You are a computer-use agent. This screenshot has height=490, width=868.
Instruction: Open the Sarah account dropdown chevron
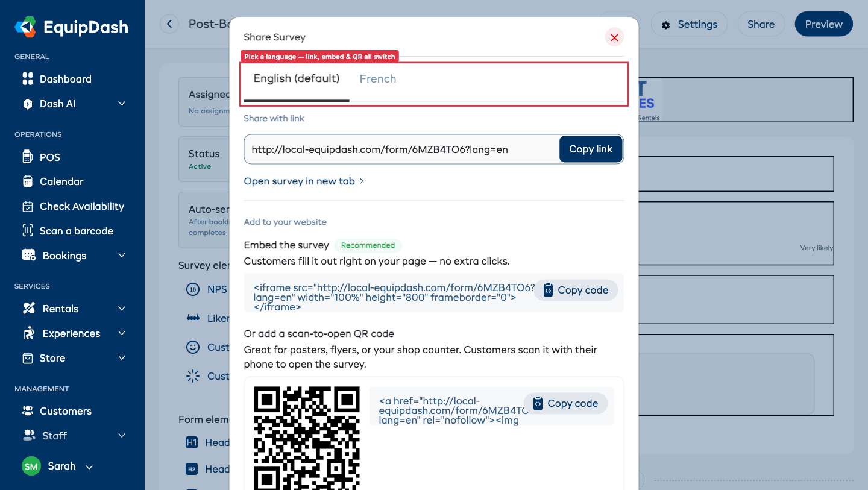[x=89, y=467]
